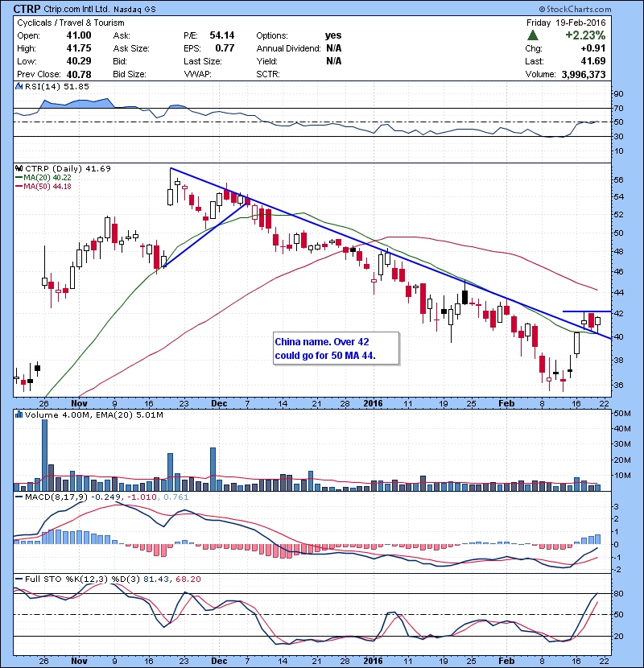Click the 'Nasdaq GS' exchange label
The width and height of the screenshot is (644, 668).
(x=134, y=9)
